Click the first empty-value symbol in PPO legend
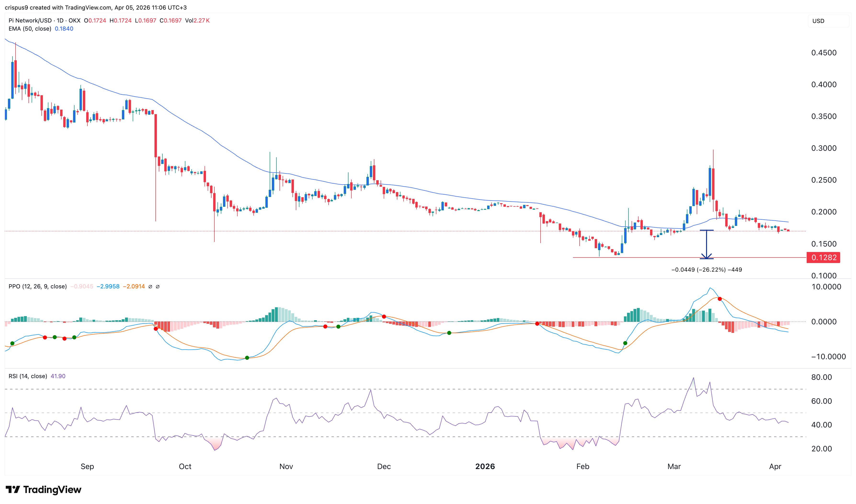The height and width of the screenshot is (504, 856). coord(150,287)
